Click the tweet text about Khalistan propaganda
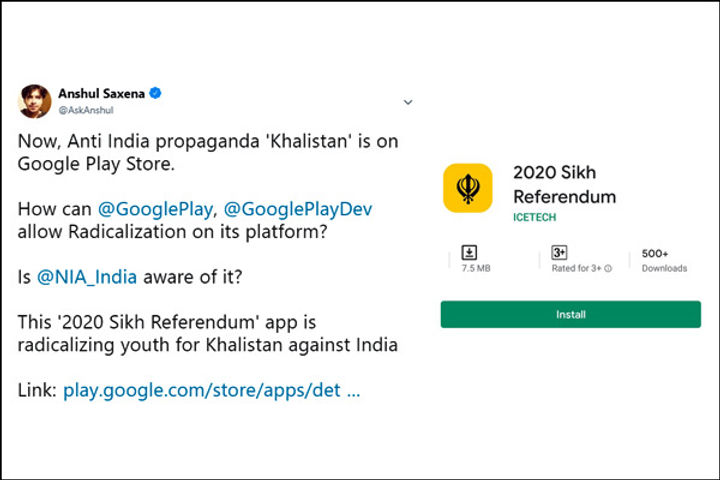 [208, 151]
